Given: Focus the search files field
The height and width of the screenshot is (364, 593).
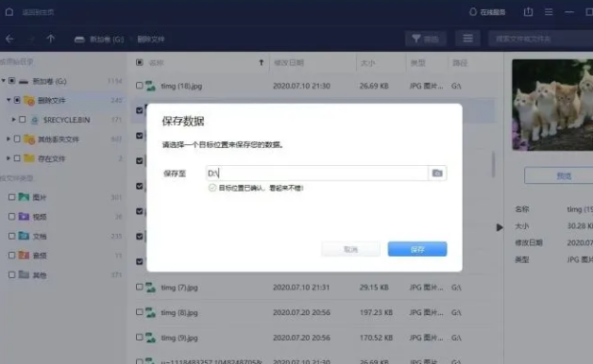Looking at the screenshot, I should point(541,39).
